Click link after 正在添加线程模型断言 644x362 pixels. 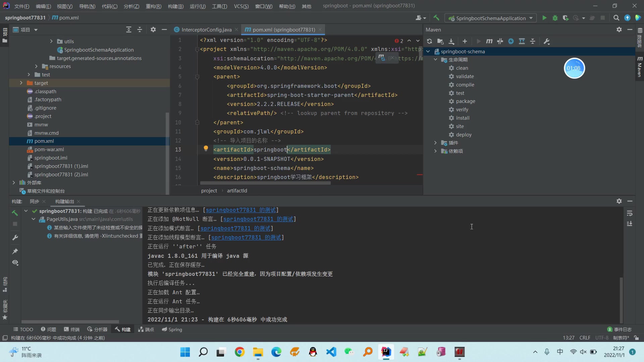[246, 237]
